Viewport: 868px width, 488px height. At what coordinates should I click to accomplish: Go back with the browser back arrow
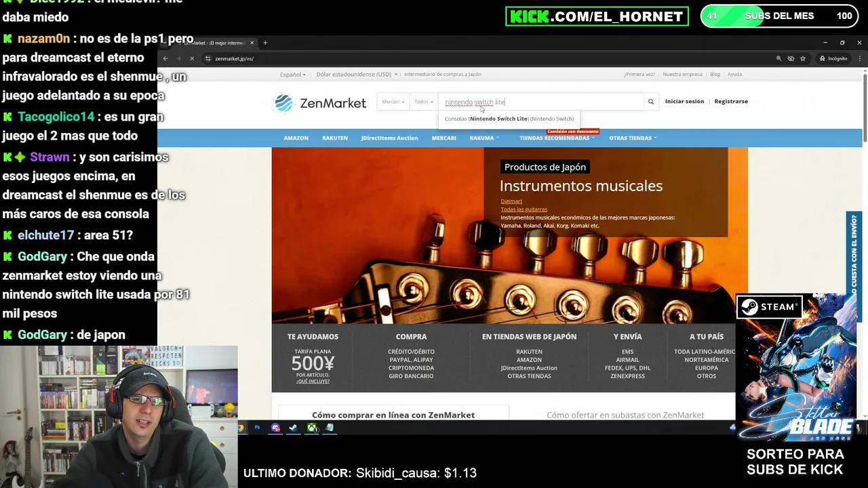click(x=165, y=58)
